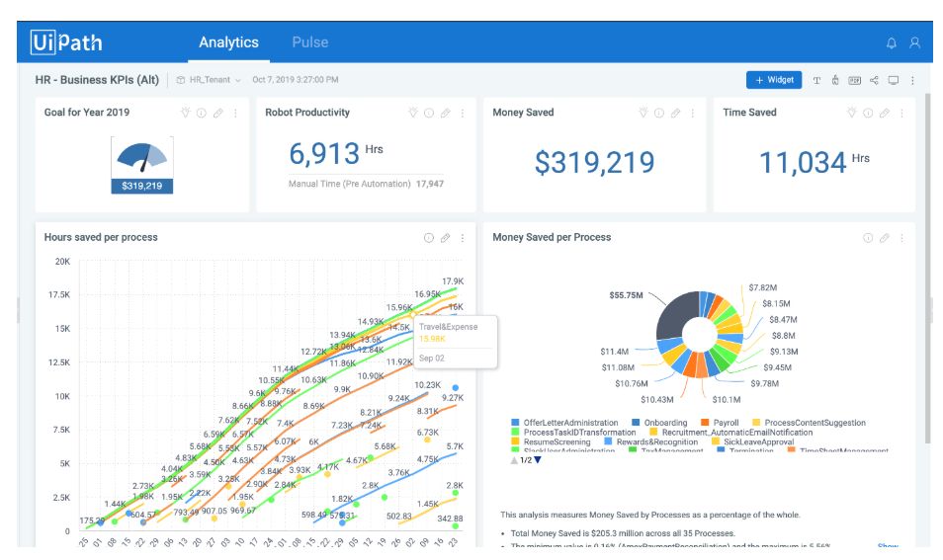
Task: Go to previous legend page arrow
Action: coord(514,460)
